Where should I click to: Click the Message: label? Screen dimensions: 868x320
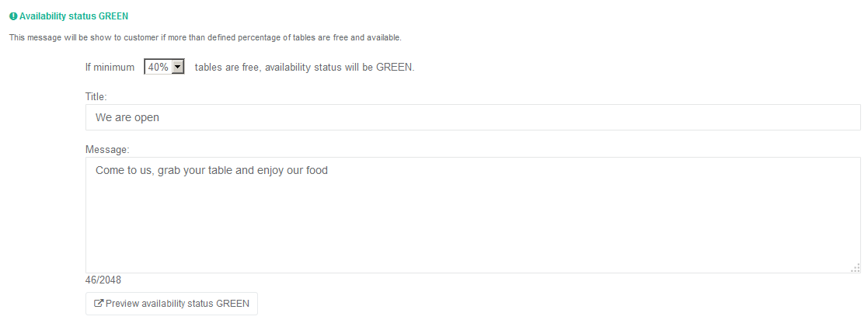107,149
